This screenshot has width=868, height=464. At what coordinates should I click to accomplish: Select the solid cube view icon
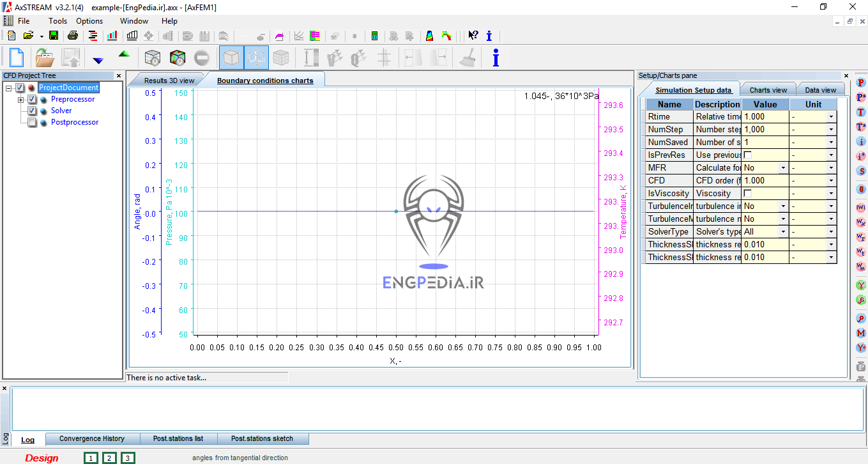231,58
